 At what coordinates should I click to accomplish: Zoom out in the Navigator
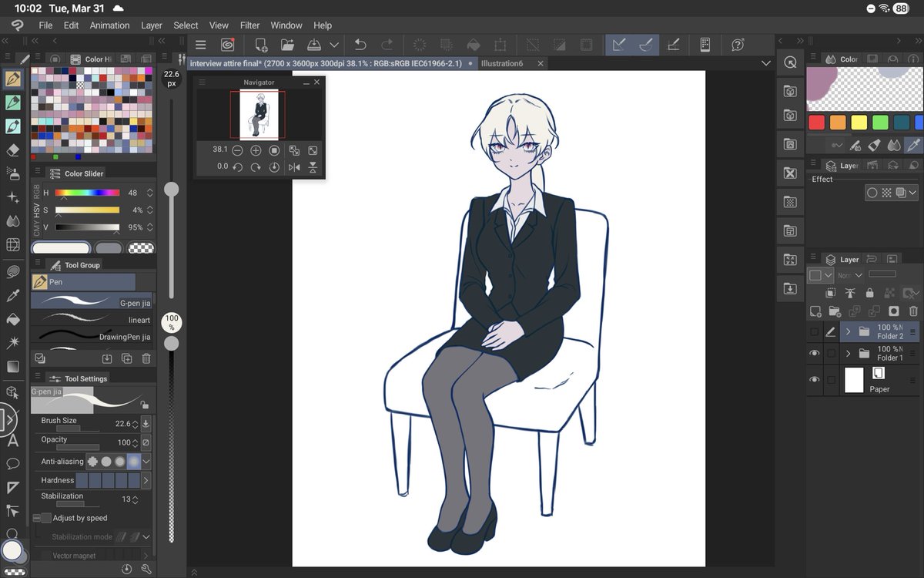pos(237,150)
